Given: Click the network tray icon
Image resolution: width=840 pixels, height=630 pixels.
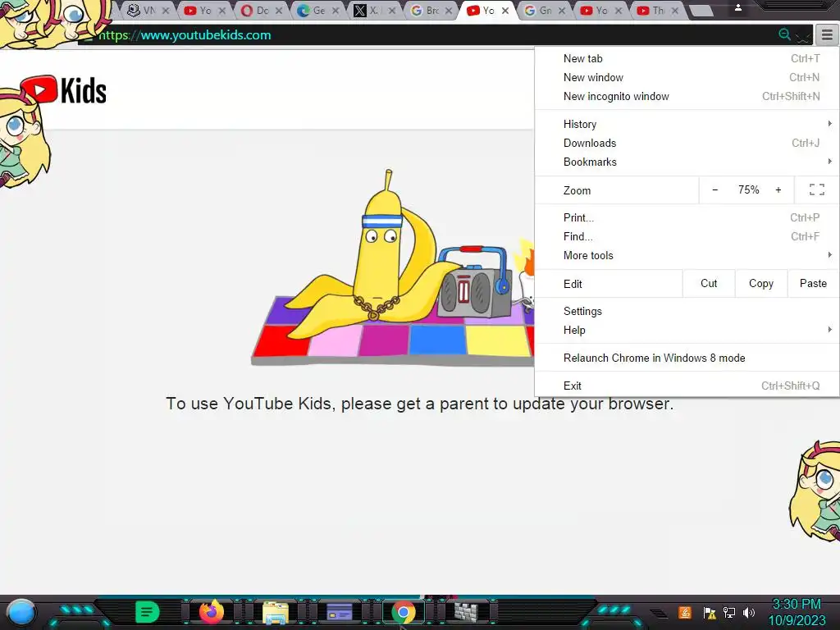Looking at the screenshot, I should 729,612.
